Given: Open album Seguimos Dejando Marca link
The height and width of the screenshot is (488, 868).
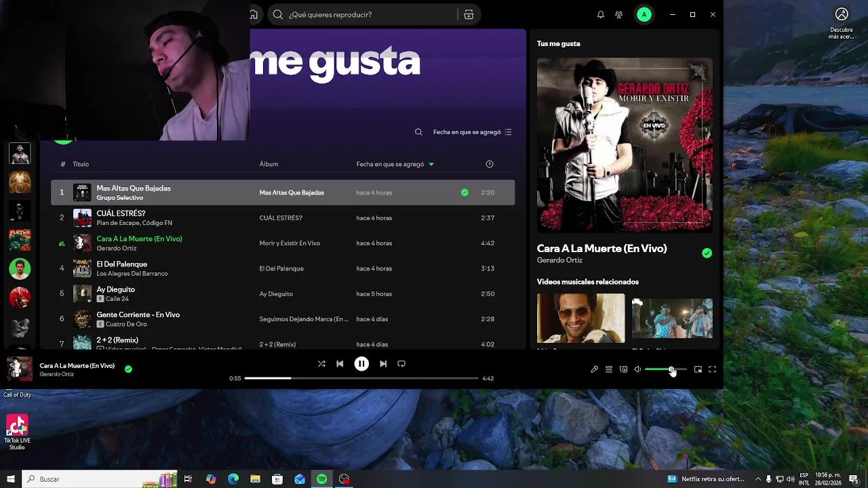Looking at the screenshot, I should coord(304,319).
